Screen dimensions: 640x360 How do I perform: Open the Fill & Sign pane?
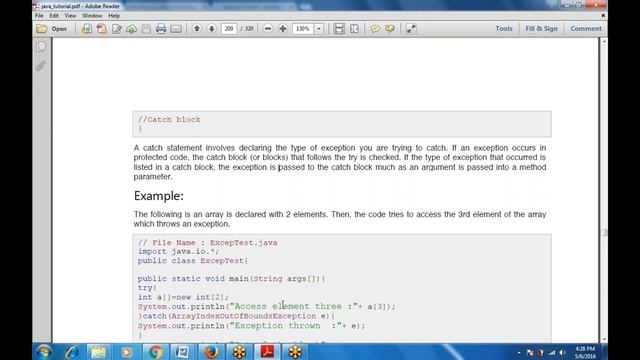(x=541, y=29)
